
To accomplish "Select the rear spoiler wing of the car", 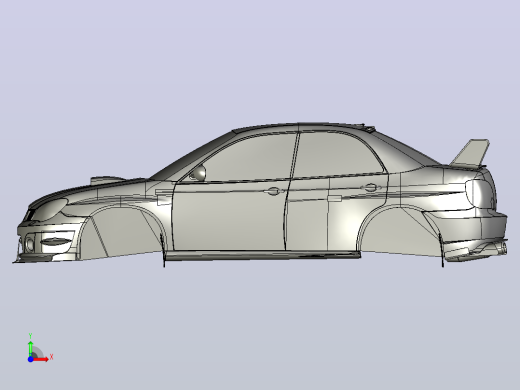I will (470, 153).
